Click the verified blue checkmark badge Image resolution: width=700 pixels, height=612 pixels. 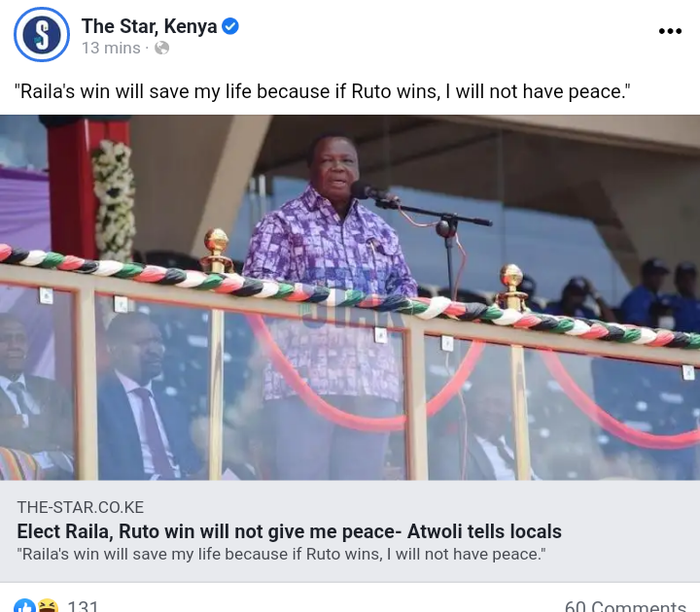pyautogui.click(x=230, y=26)
